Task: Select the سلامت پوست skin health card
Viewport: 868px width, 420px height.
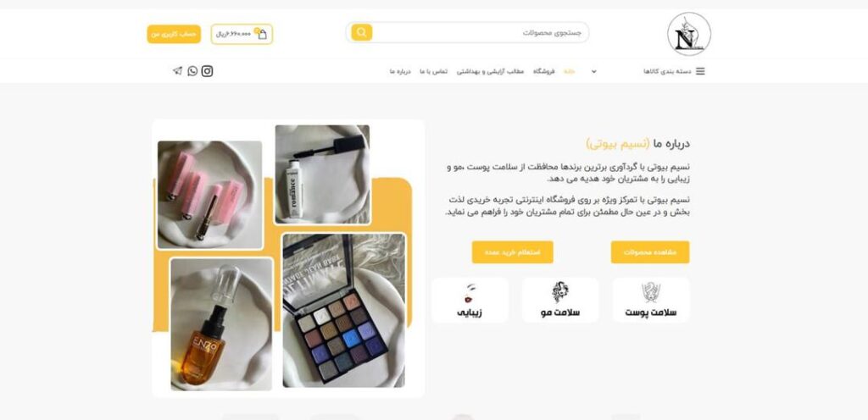Action: point(651,300)
